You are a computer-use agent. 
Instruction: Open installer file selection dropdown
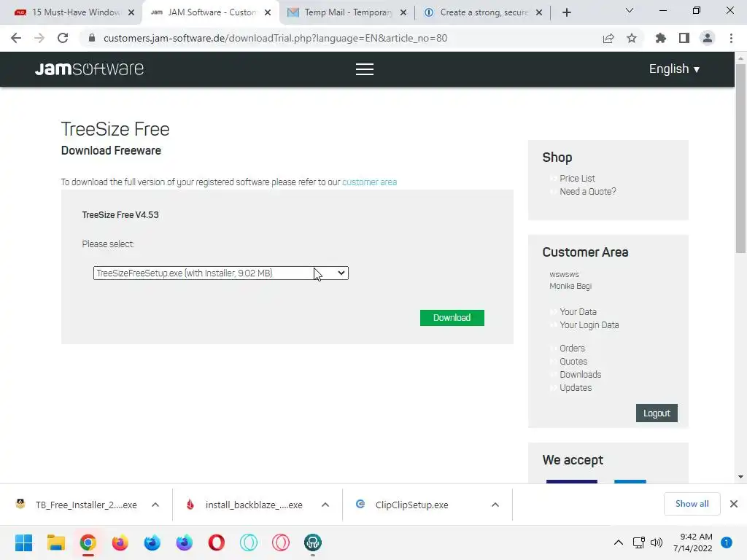coord(220,273)
